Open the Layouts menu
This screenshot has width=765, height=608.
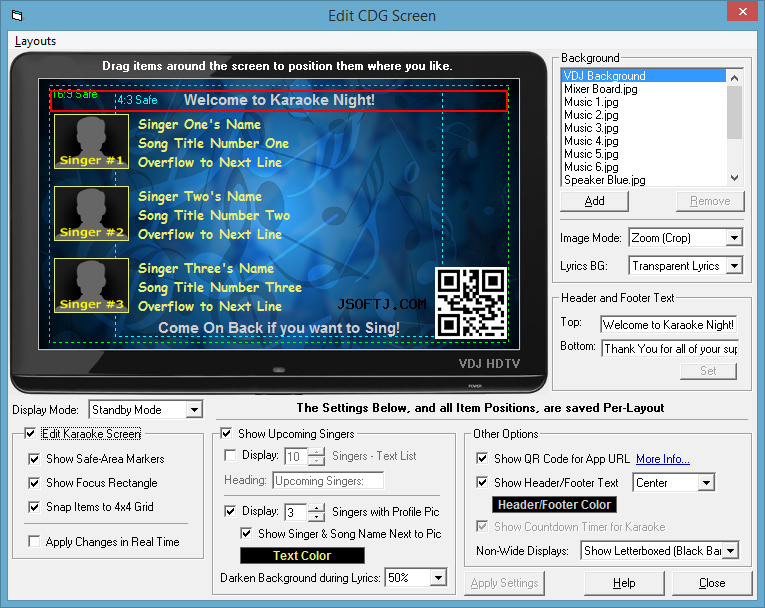click(x=35, y=41)
